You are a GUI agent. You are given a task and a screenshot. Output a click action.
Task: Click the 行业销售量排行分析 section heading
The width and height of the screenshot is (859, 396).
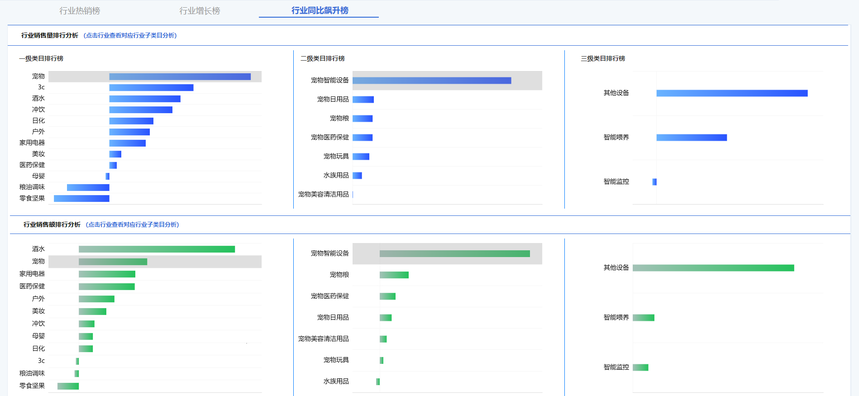50,35
